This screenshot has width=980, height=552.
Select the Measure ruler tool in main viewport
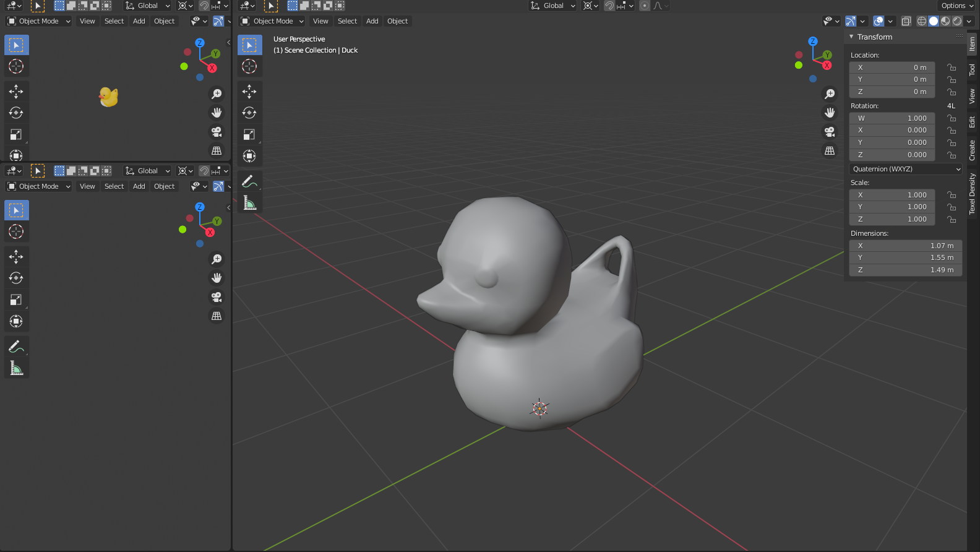[x=249, y=203]
